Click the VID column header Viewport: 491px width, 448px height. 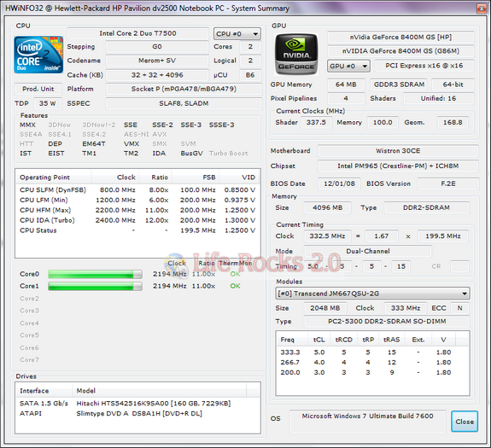[x=240, y=177]
